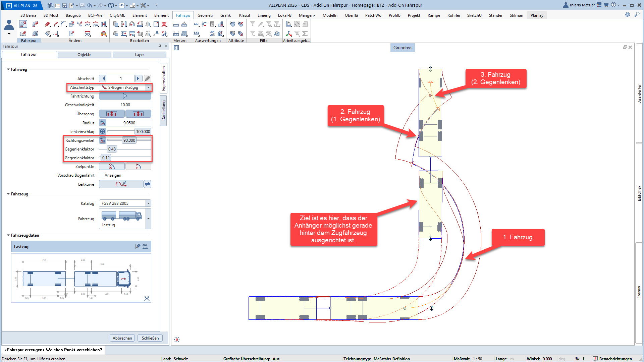The width and height of the screenshot is (644, 362).
Task: Collapse the Fahrzeugdaten section
Action: point(8,235)
